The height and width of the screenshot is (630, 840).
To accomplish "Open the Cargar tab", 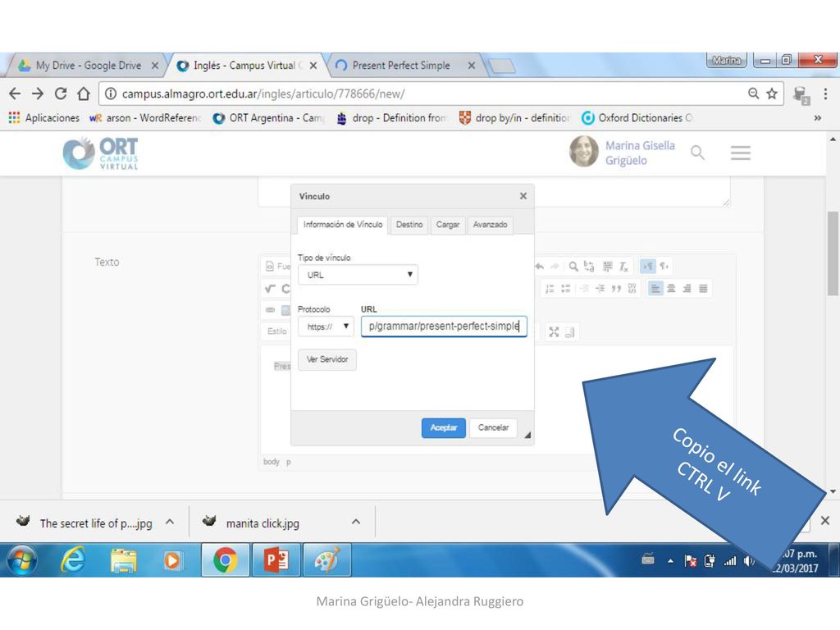I will coord(447,225).
